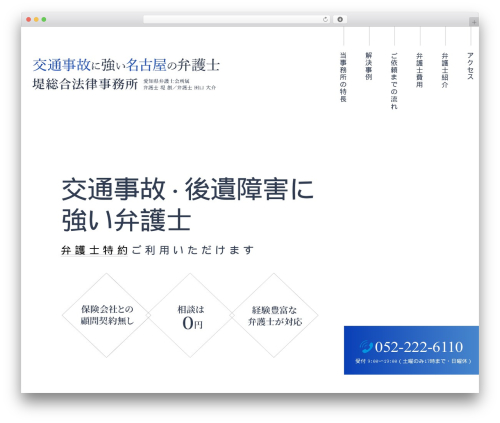This screenshot has width=500, height=423.
Task: Click the 交通事故に強い名古屋の弁護士 site logo
Action: (x=126, y=65)
